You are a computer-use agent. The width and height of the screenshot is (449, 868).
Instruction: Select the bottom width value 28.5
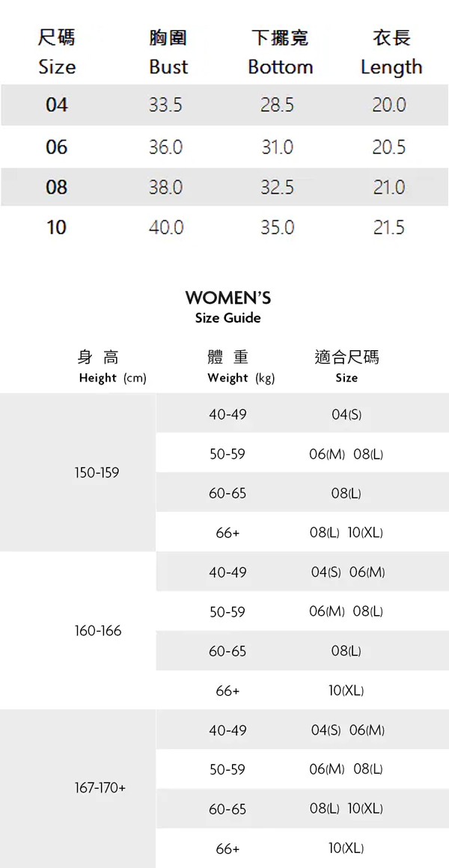point(277,106)
